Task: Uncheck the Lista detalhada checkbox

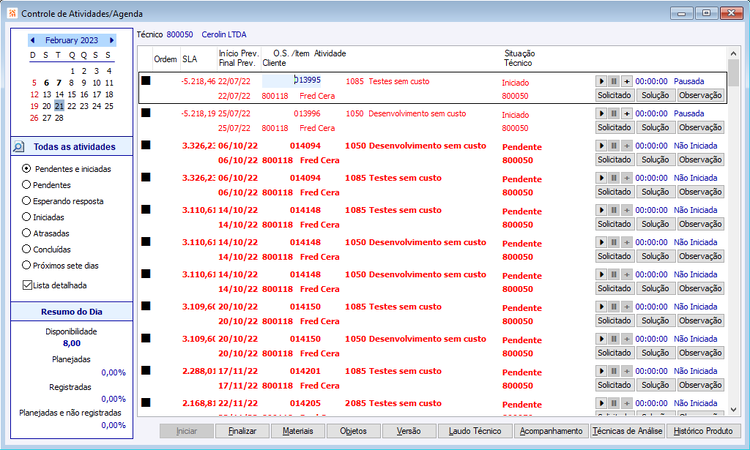Action: coord(27,285)
